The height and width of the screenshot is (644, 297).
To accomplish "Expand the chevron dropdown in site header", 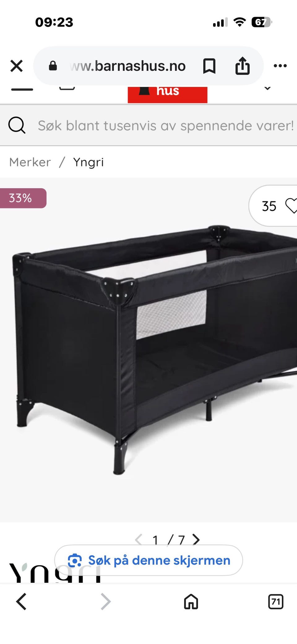I will coord(268,89).
